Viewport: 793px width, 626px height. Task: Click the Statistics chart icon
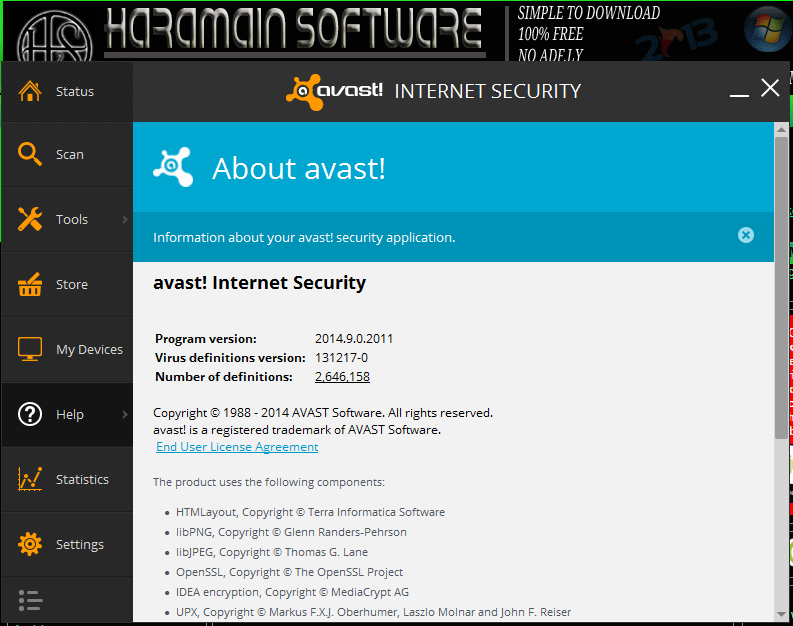[30, 479]
